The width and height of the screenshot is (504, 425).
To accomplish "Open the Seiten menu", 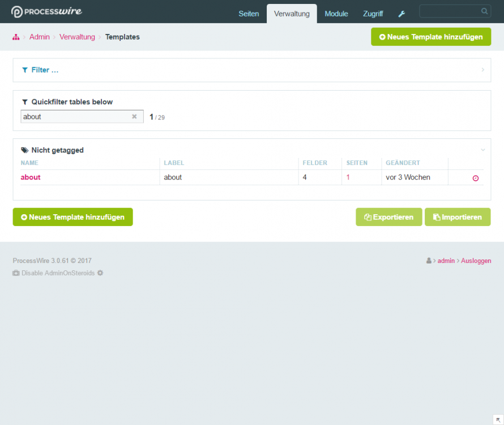I will tap(249, 14).
